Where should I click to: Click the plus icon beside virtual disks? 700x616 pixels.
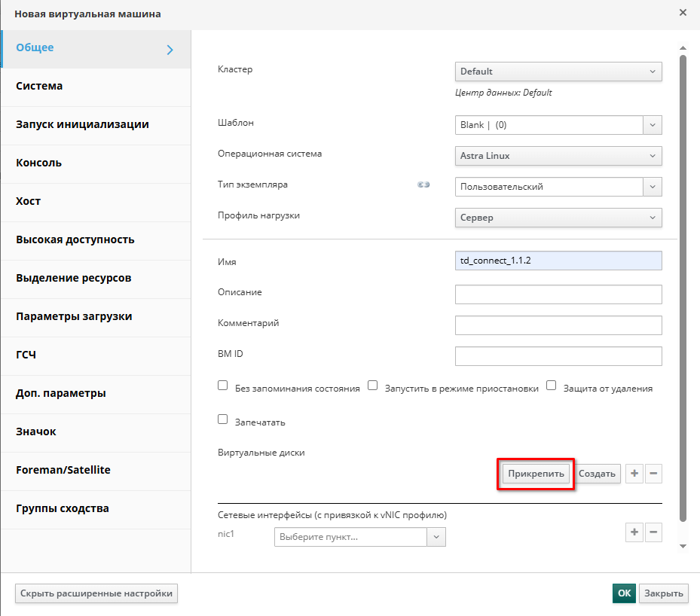pos(634,474)
